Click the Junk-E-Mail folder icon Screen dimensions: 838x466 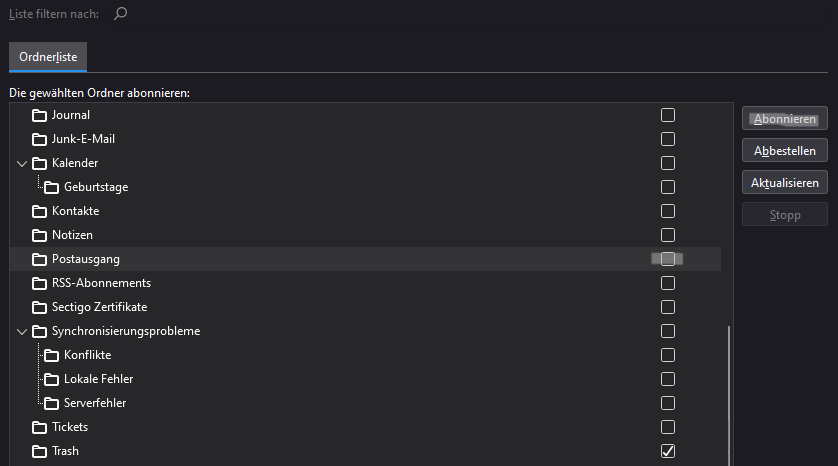point(40,139)
